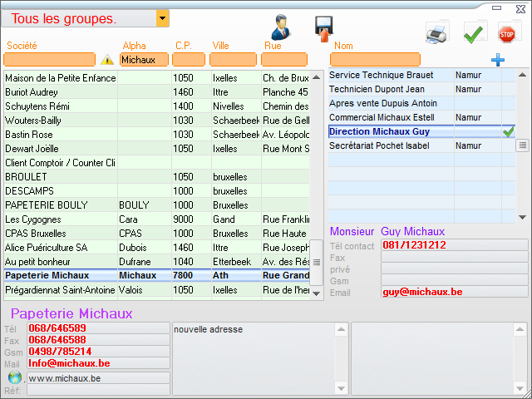Click the www.michaux.be website field
Screen dimensions: 532x399
point(98,378)
